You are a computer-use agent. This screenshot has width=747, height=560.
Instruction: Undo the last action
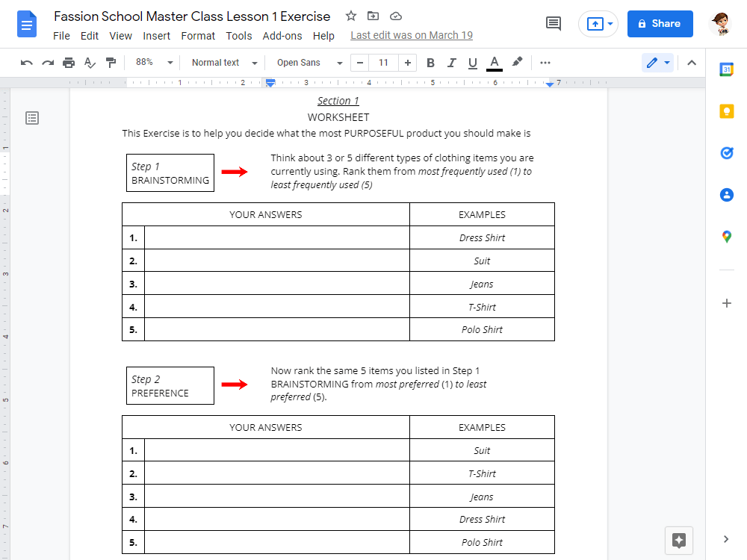[x=27, y=63]
